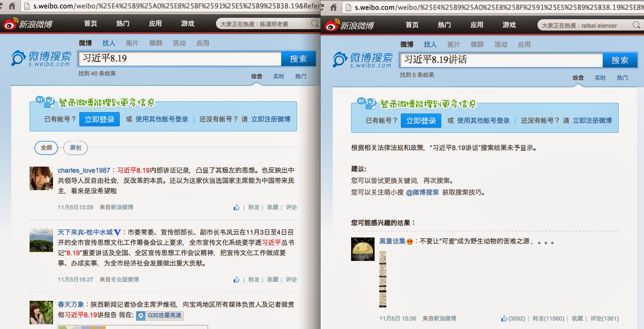
Task: Open 天下来宾-桂中水城's avatar image
Action: click(41, 240)
